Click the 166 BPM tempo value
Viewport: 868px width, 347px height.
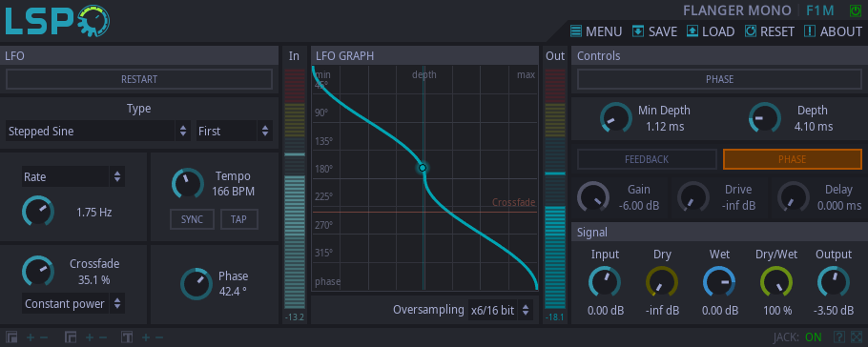(233, 192)
